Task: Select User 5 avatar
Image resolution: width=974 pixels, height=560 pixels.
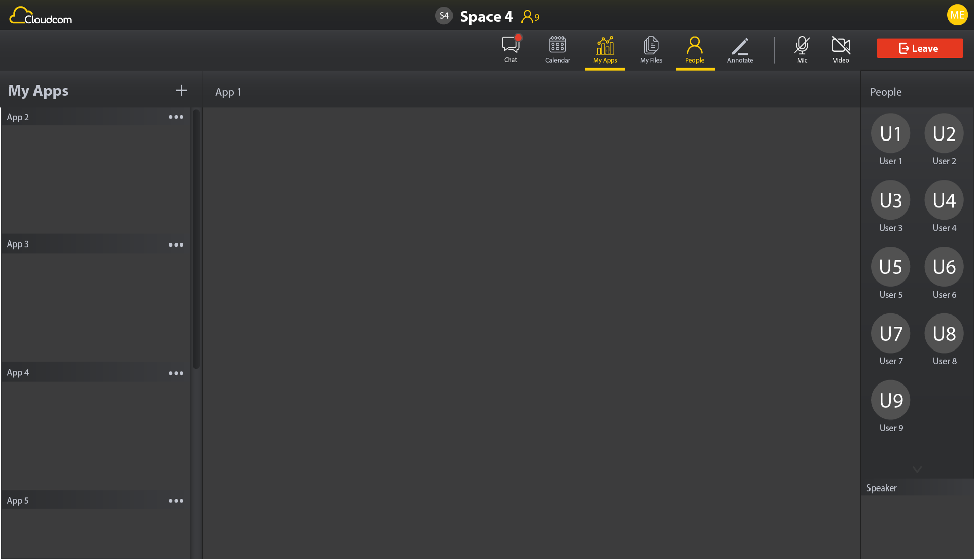Action: tap(890, 267)
